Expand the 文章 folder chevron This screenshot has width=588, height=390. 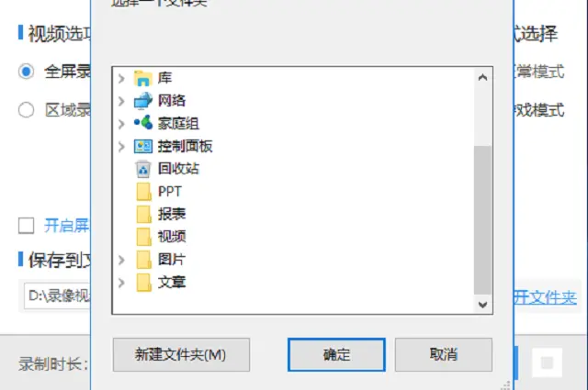[x=121, y=283]
